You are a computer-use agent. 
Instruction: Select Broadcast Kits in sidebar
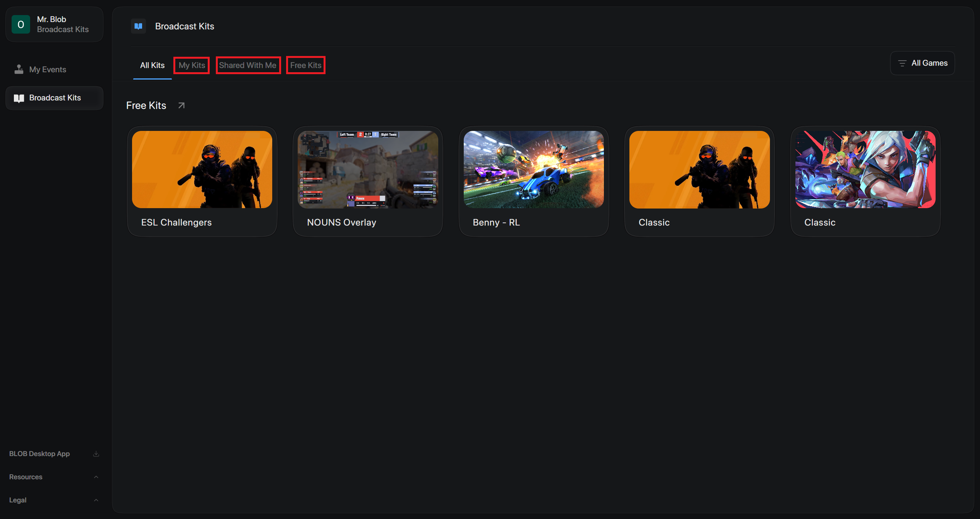click(x=54, y=98)
